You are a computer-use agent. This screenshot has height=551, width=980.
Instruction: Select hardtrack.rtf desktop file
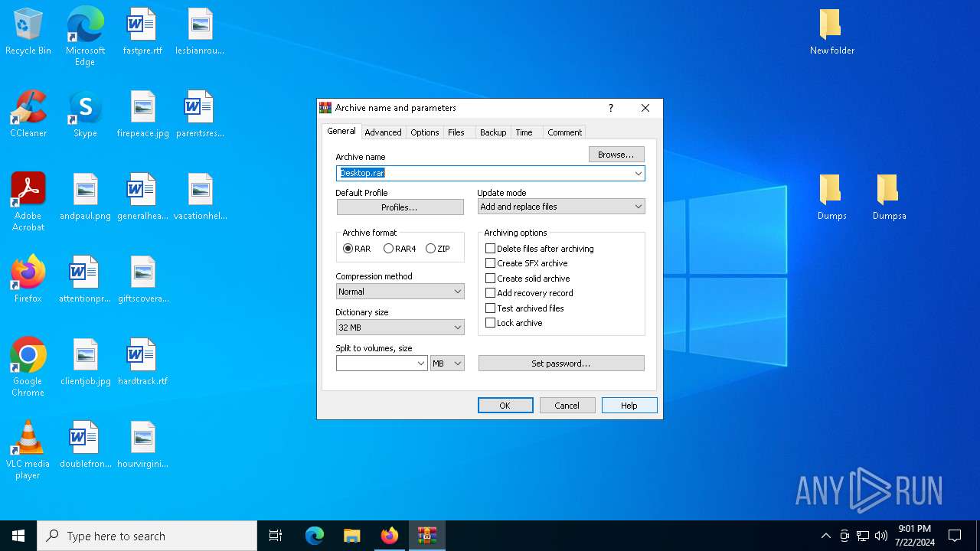click(142, 362)
